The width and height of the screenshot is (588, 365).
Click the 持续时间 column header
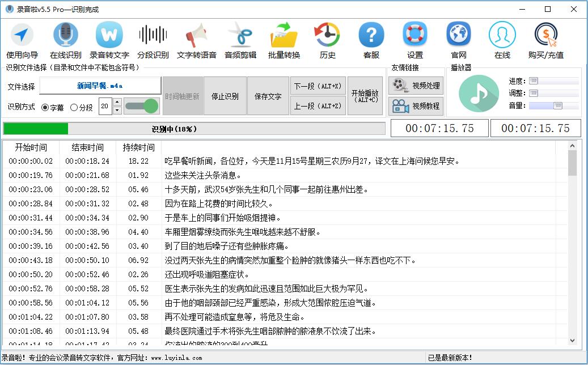pyautogui.click(x=138, y=147)
